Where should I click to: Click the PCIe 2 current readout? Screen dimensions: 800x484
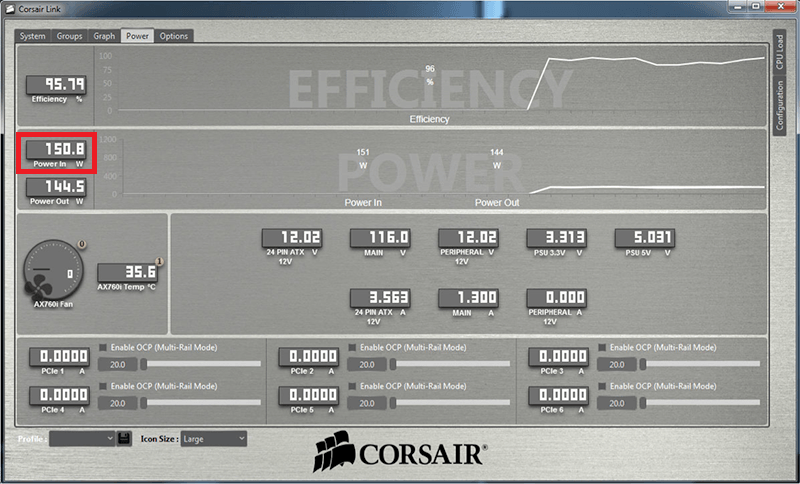coord(308,356)
